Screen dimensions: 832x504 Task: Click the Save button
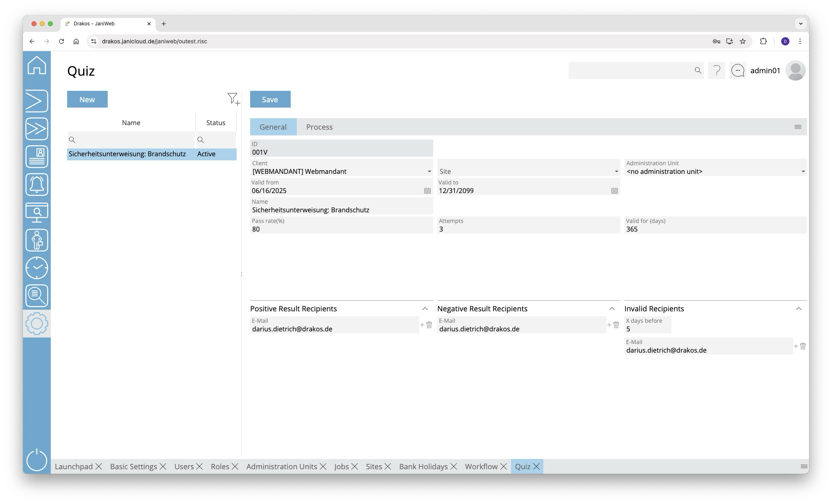(x=270, y=99)
